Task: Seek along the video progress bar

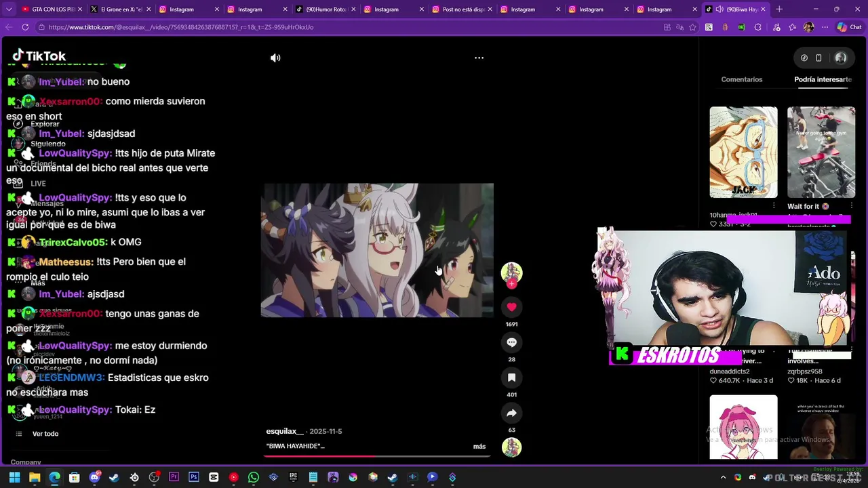Action: click(x=378, y=456)
